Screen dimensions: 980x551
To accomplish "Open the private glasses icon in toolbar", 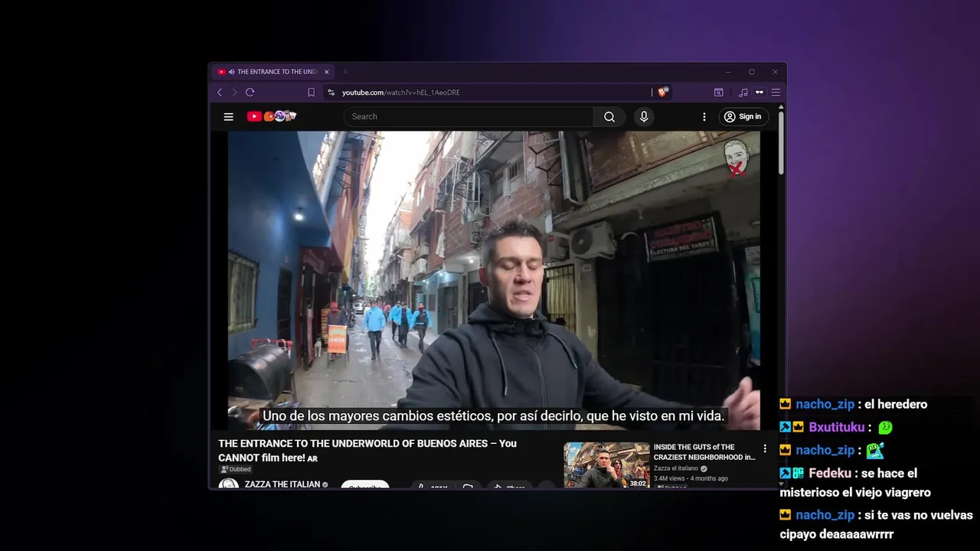I will click(x=759, y=93).
